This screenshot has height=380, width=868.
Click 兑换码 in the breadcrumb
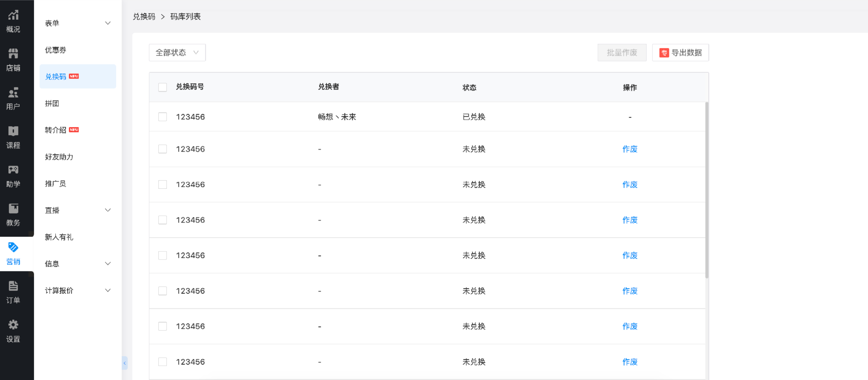144,16
